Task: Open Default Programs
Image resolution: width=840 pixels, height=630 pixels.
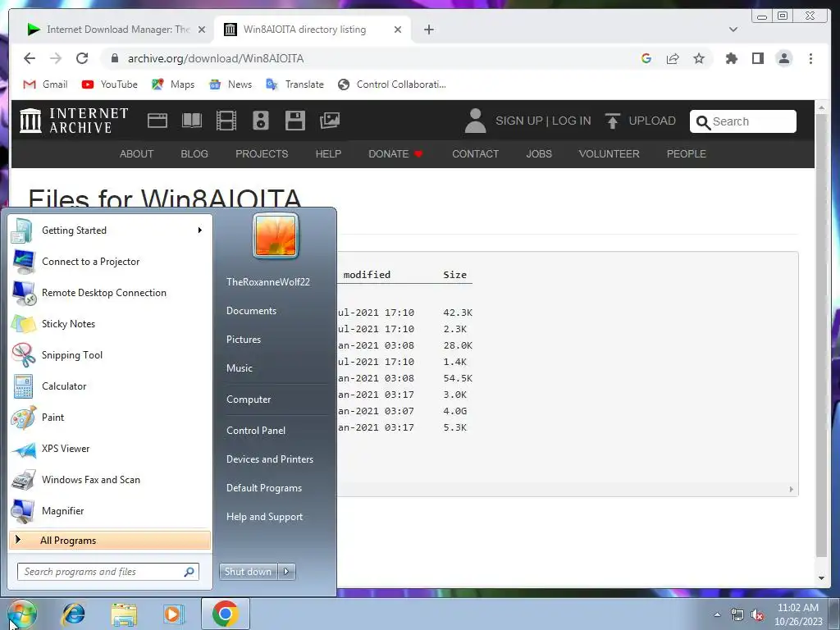Action: coord(263,488)
